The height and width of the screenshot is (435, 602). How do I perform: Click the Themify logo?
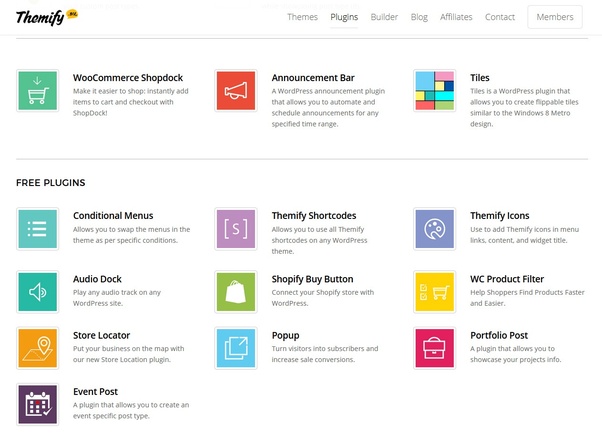pyautogui.click(x=47, y=17)
